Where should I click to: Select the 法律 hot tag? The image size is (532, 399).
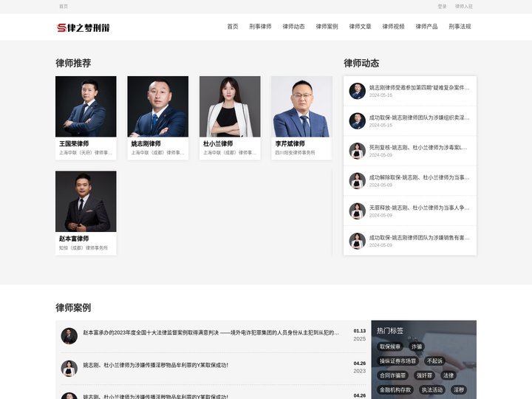[x=449, y=375]
